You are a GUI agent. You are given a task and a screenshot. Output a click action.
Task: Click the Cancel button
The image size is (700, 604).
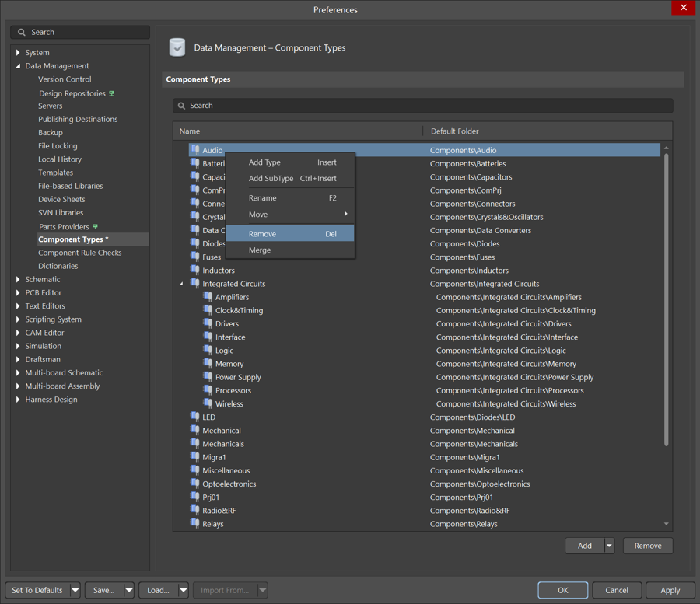(x=617, y=590)
